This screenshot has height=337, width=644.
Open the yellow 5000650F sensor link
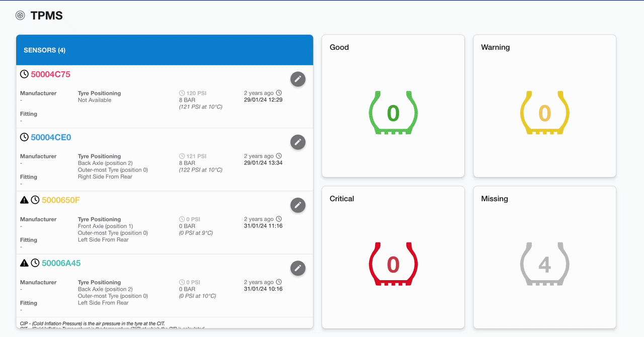[x=61, y=200]
